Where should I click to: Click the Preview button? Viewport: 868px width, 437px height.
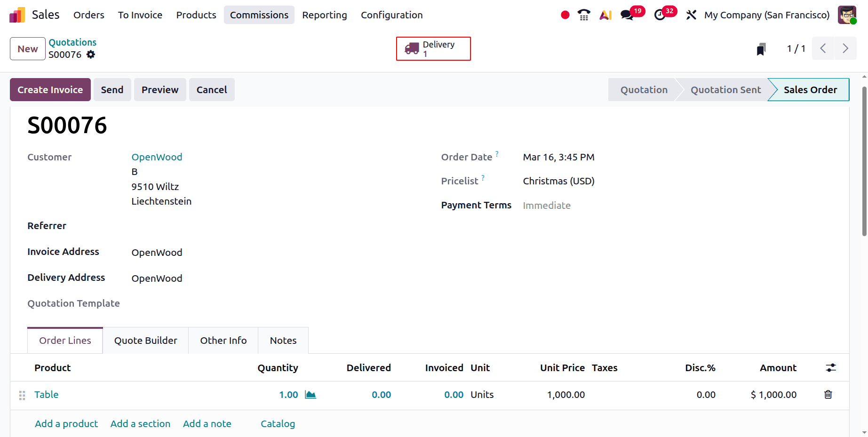[x=160, y=90]
